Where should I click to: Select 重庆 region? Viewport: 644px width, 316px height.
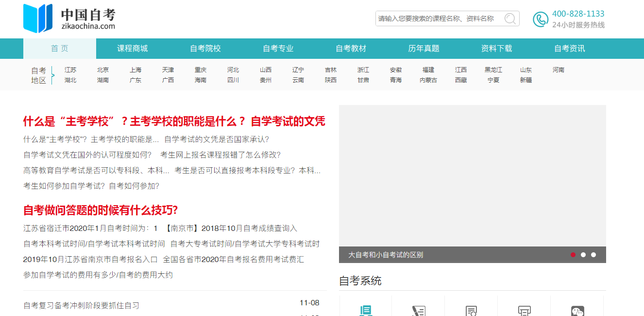coord(201,70)
